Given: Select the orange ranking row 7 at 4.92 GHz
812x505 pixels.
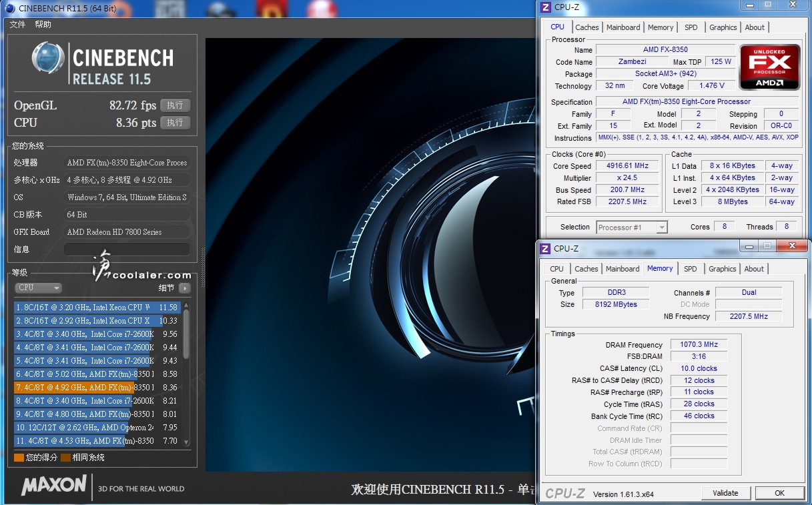Looking at the screenshot, I should pos(97,388).
